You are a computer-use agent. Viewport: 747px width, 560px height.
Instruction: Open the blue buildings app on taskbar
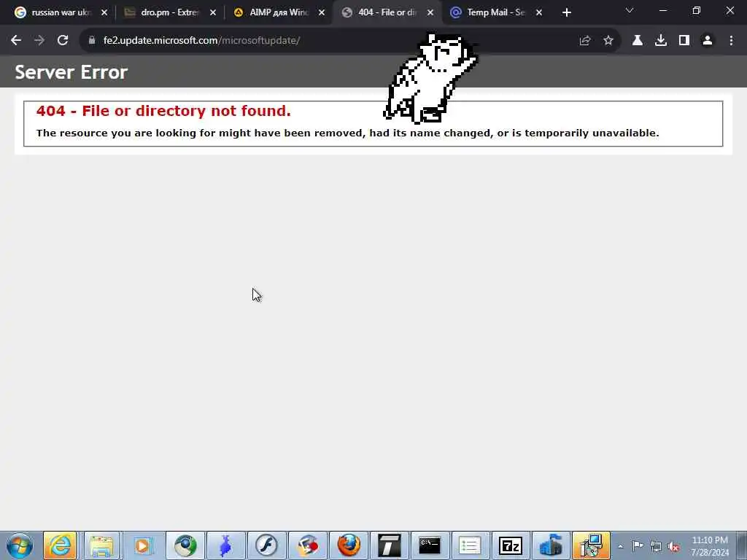[x=551, y=545]
